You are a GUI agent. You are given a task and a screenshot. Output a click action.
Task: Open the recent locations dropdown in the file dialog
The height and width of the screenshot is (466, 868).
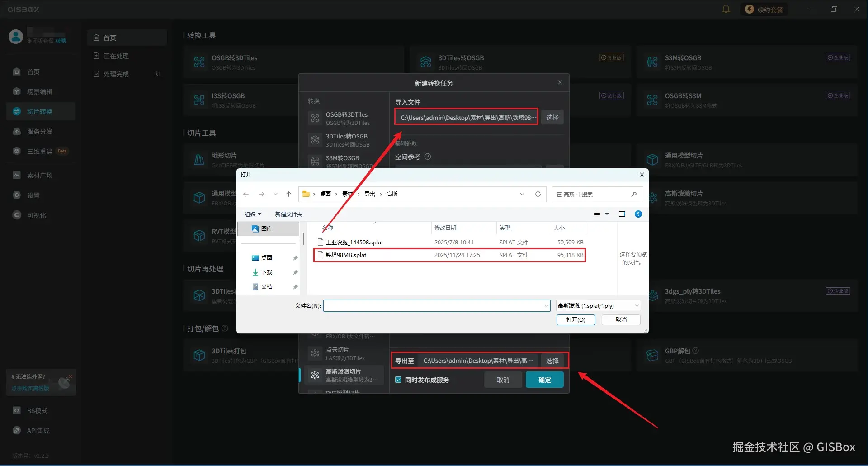(275, 194)
